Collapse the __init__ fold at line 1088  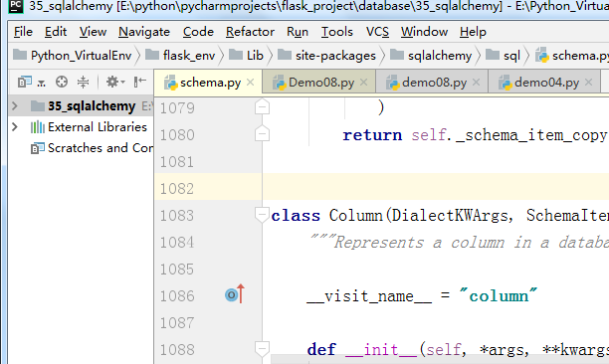pos(262,349)
